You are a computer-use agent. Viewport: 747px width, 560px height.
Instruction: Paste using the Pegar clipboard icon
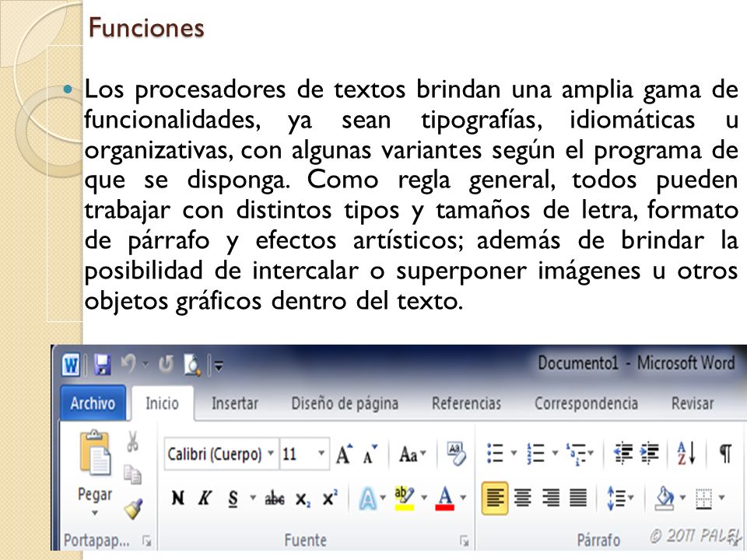[x=95, y=453]
